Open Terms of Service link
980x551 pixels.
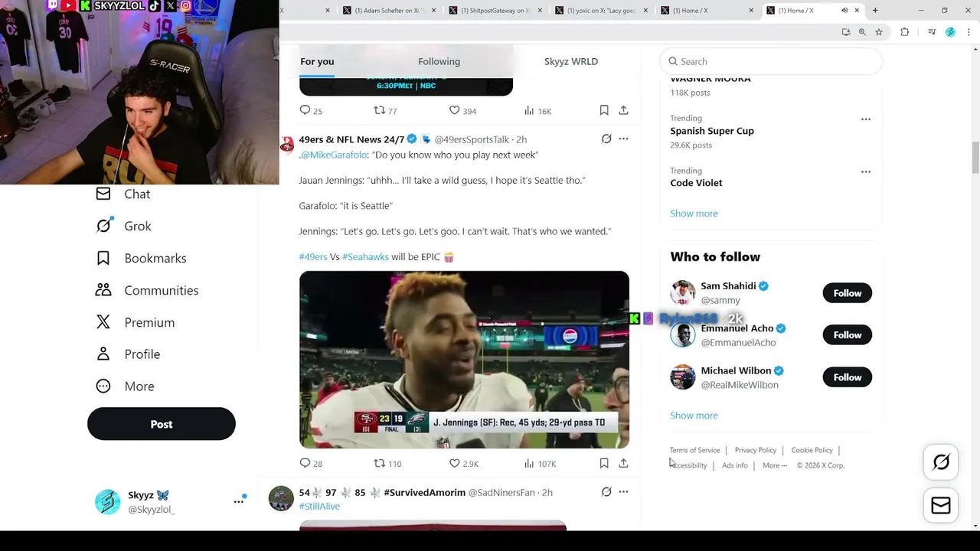(694, 450)
